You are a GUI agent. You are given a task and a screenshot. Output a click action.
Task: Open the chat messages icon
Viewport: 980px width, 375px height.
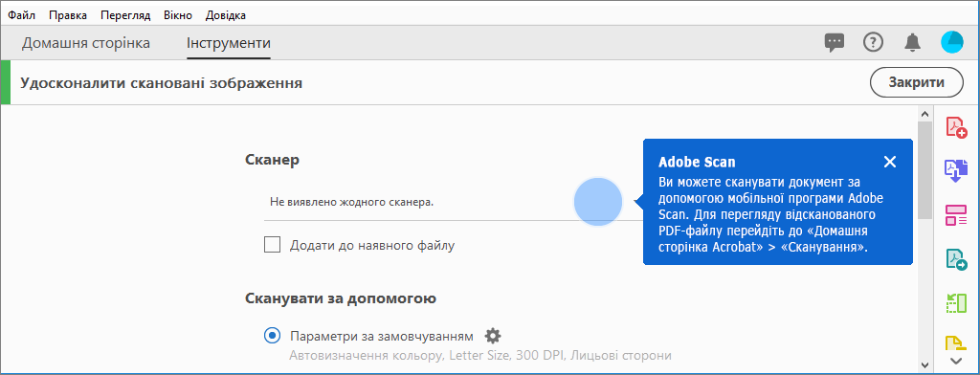coord(835,42)
